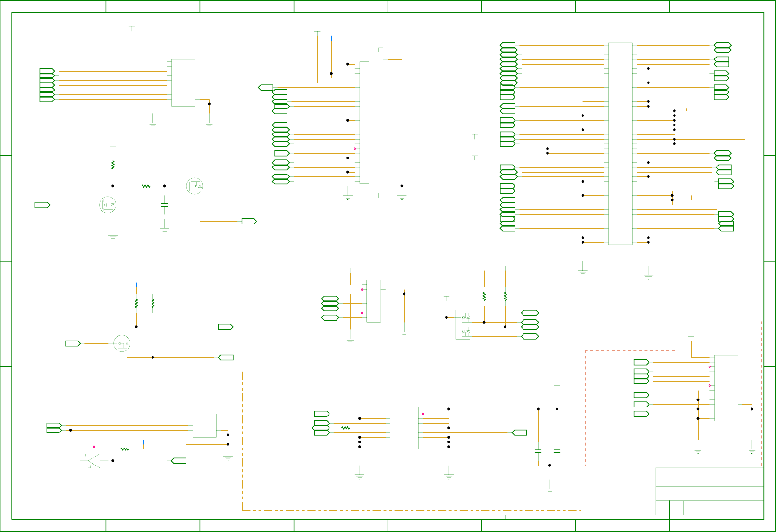This screenshot has width=776, height=532.
Task: Select the resistor beside the Zener diode
Action: (x=125, y=449)
